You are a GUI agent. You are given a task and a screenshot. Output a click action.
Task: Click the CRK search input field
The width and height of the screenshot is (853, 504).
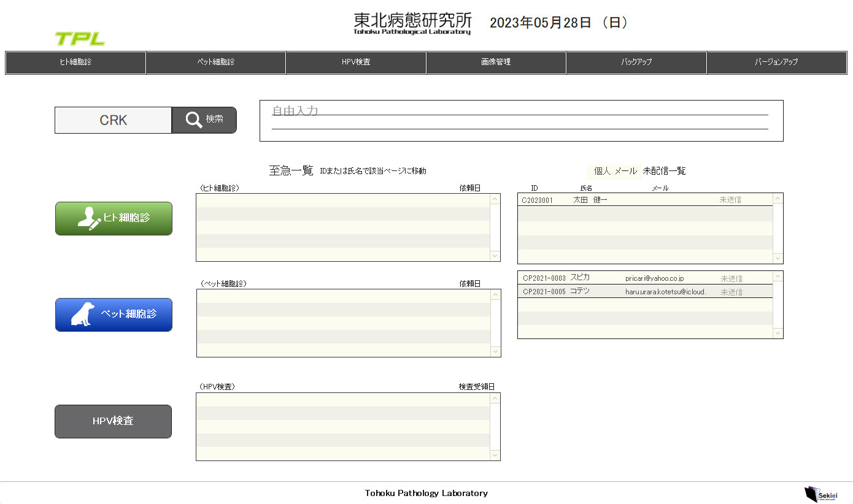pyautogui.click(x=114, y=120)
